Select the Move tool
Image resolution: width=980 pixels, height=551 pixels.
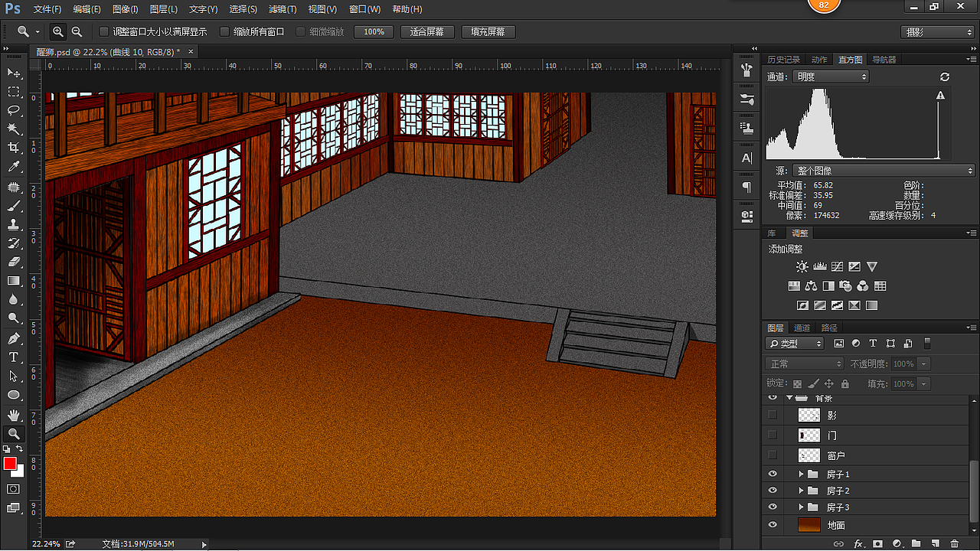14,73
